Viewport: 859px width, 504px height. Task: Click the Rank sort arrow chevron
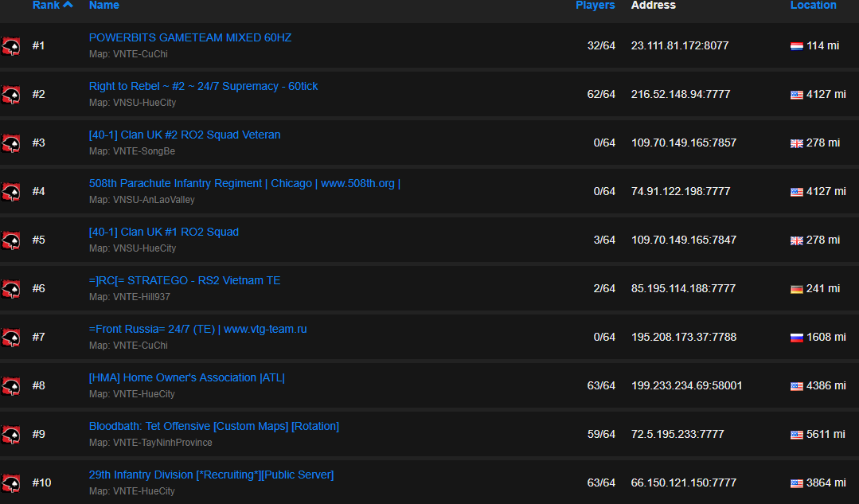68,5
